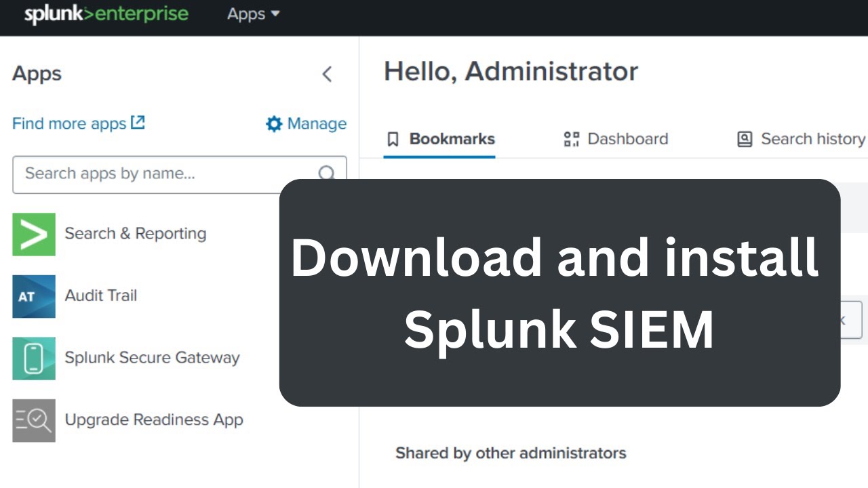Select the Search & Reporting label

pos(135,234)
